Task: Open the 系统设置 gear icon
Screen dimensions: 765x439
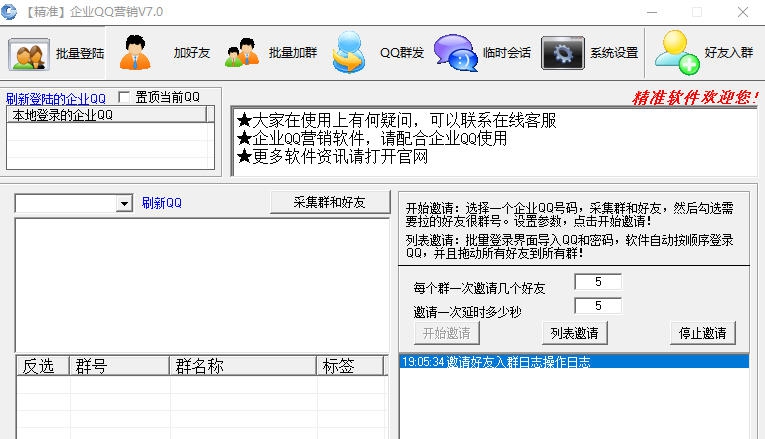Action: [563, 53]
